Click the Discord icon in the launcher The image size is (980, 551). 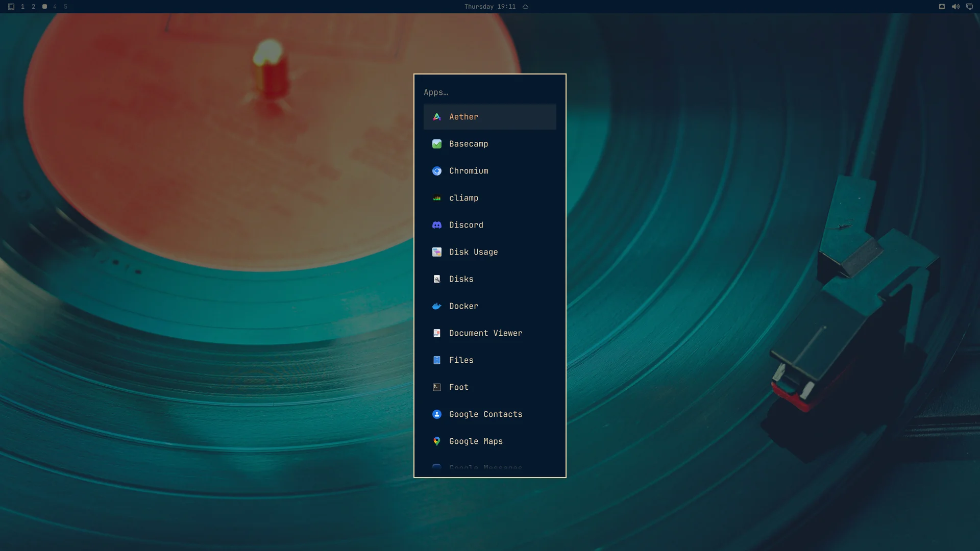pyautogui.click(x=437, y=225)
